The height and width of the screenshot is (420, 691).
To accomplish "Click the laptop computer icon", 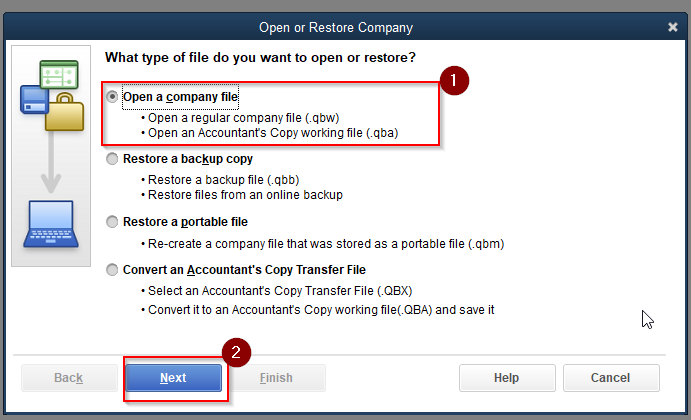I will click(51, 224).
